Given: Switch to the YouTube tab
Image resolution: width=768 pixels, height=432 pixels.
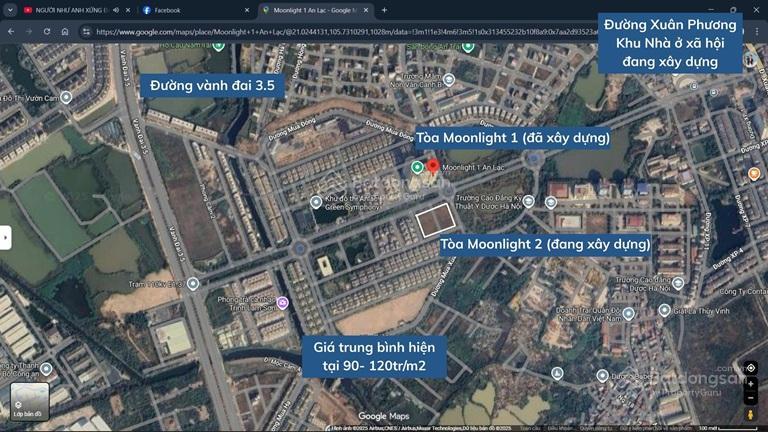Looking at the screenshot, I should click(x=65, y=10).
